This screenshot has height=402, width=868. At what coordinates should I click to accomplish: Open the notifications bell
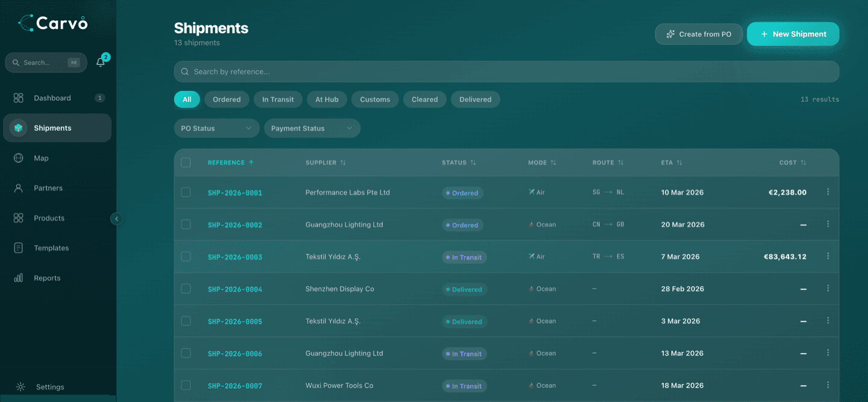point(101,61)
